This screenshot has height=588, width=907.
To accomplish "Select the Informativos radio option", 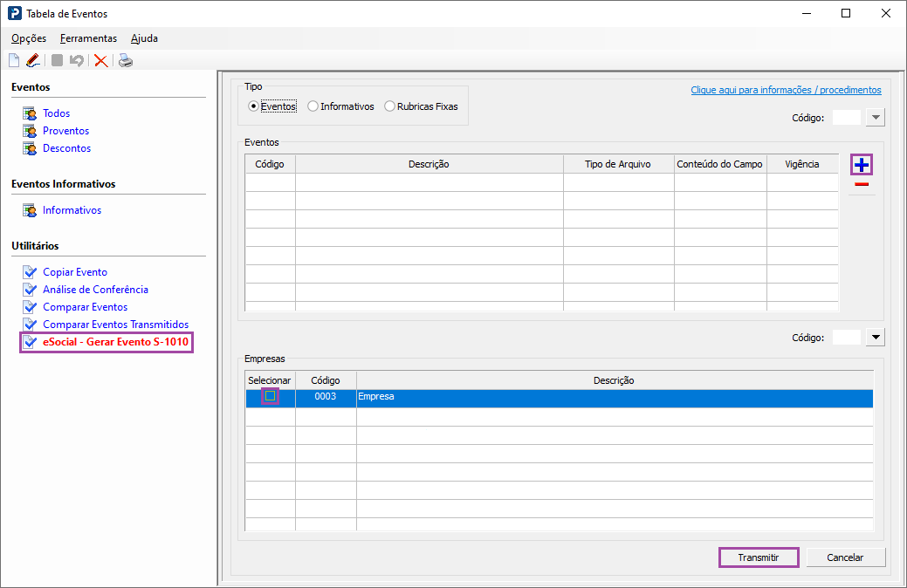I will [x=313, y=106].
